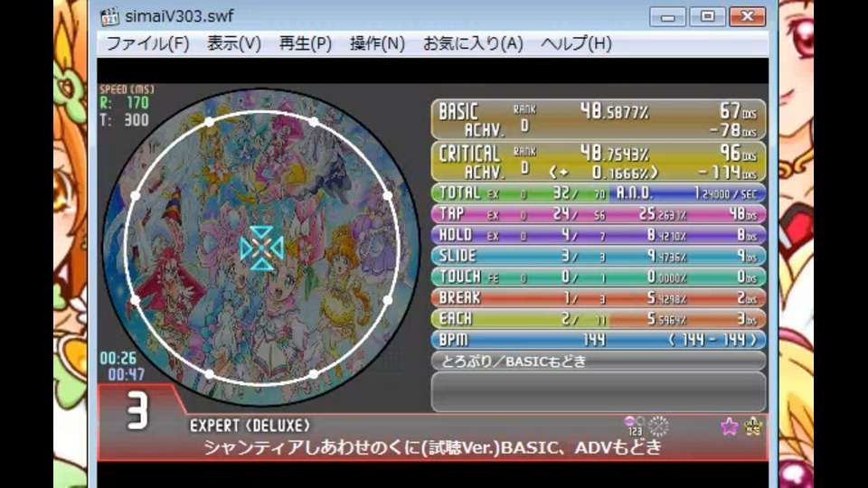Minimize the simaiV303.swf window

pyautogui.click(x=667, y=16)
